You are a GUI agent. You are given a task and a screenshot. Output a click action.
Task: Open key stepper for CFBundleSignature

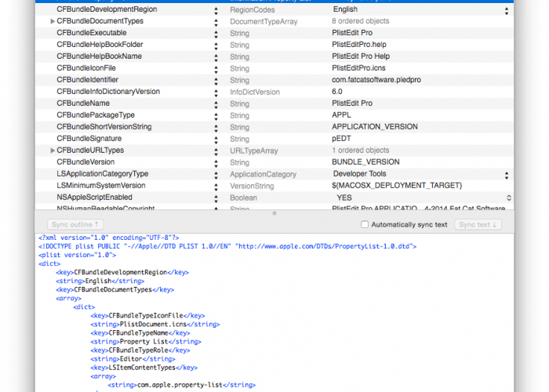coord(216,140)
